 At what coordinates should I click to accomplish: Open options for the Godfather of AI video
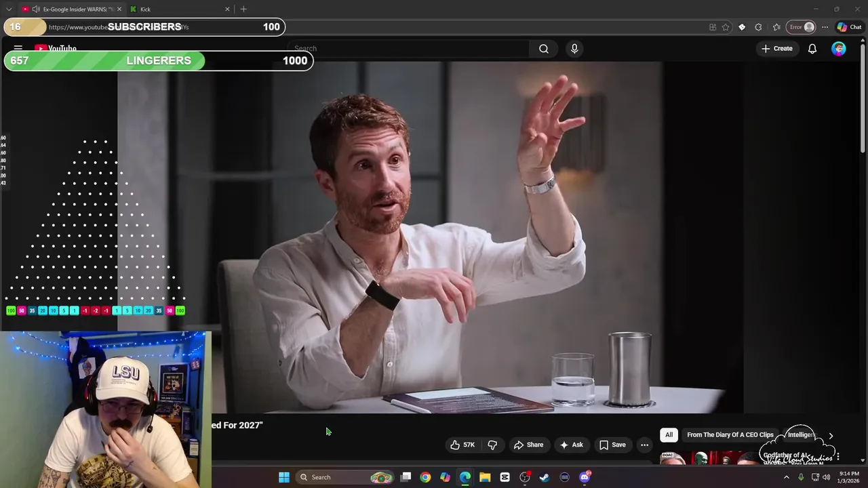tap(838, 457)
